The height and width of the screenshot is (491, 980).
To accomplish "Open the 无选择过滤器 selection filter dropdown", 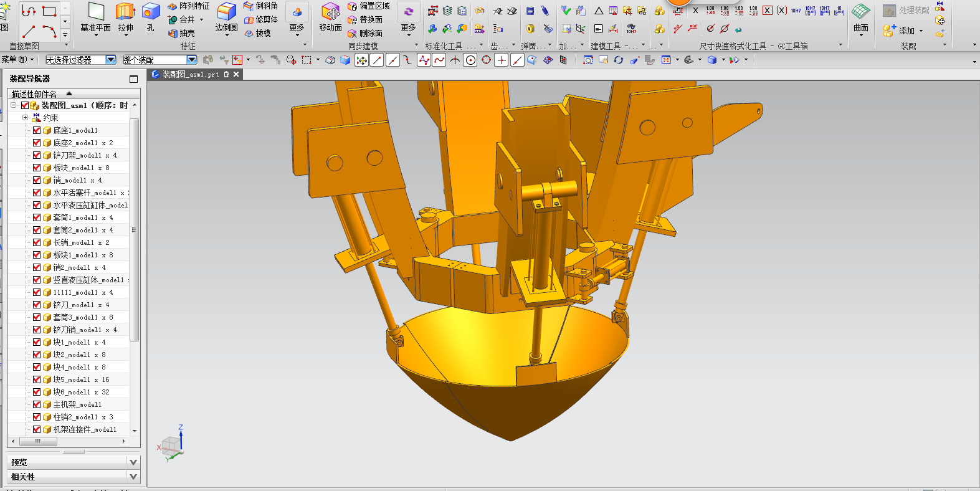I will (x=111, y=60).
